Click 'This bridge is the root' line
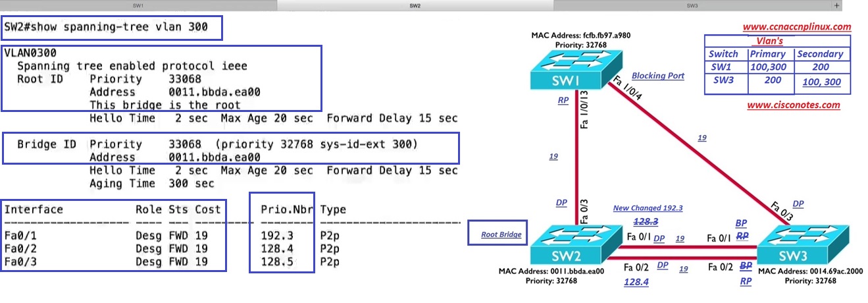Screen dimensions: 868x303 (165, 105)
